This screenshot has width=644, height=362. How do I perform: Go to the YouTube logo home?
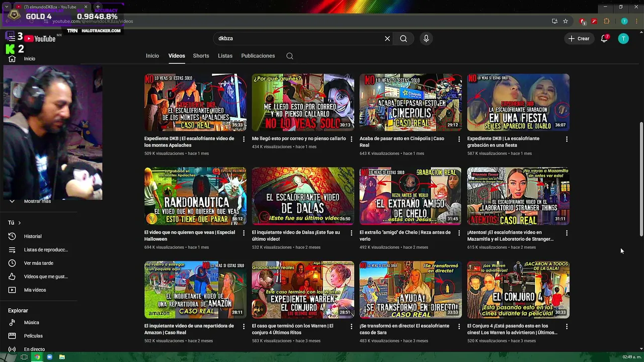pyautogui.click(x=39, y=39)
